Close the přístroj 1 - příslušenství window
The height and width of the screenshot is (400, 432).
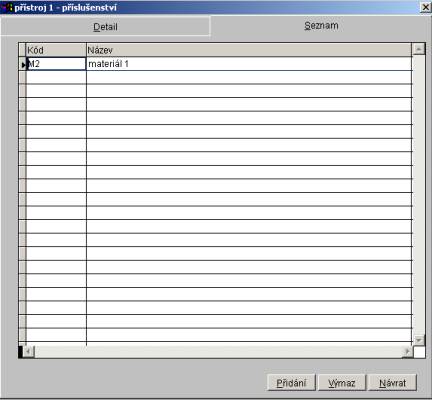click(x=425, y=7)
